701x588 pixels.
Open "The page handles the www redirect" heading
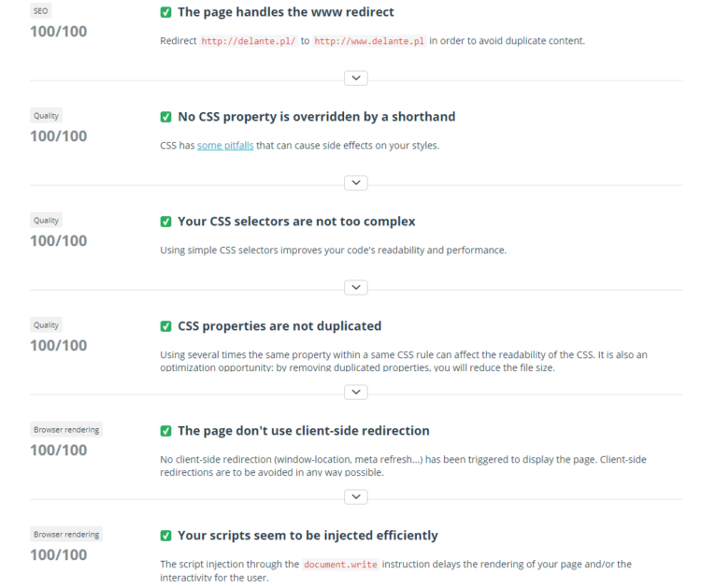point(286,12)
